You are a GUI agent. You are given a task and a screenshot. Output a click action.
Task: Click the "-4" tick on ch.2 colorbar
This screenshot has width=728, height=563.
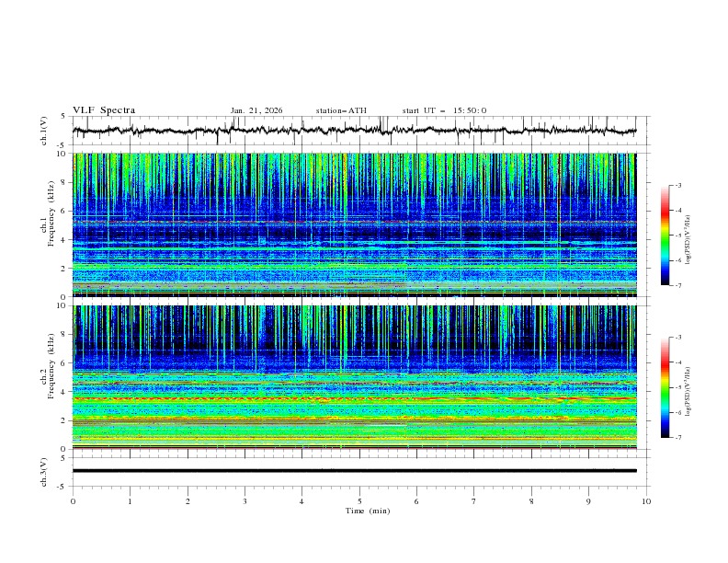677,362
